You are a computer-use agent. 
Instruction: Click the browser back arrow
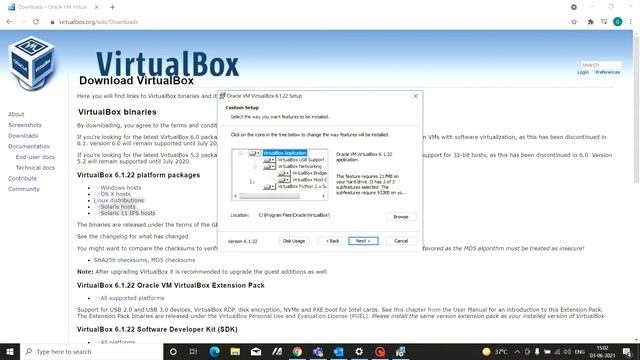pos(9,22)
